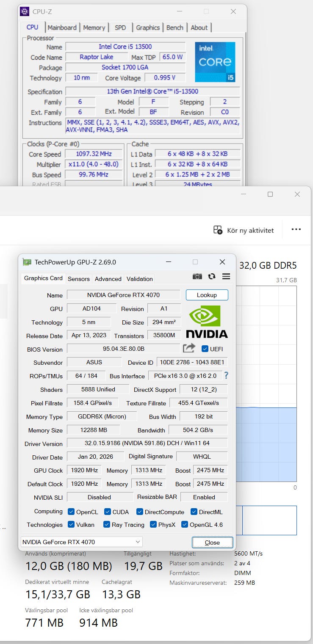Click the Subvendor ASUS field

point(94,363)
